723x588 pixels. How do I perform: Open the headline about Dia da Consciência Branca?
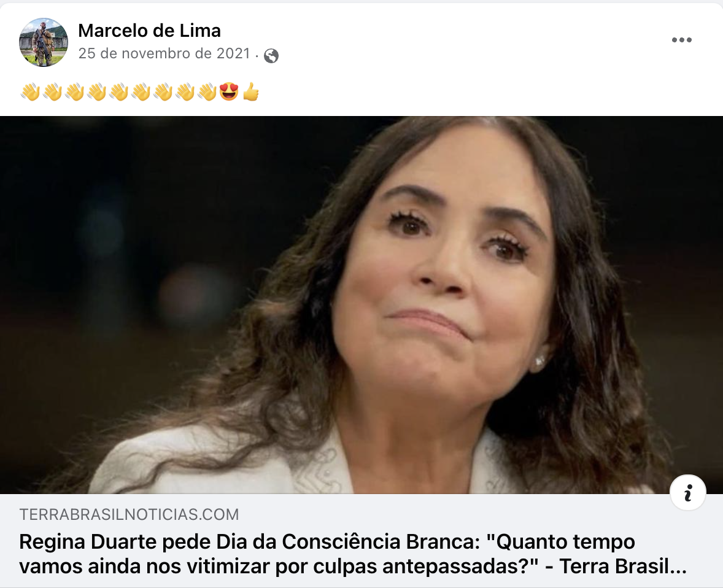click(353, 554)
